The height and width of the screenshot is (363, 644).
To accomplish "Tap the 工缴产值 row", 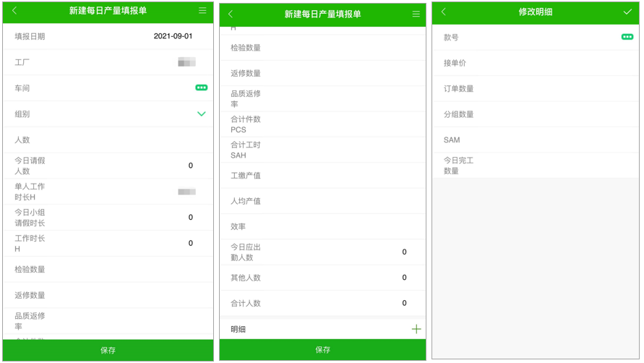I will click(322, 176).
